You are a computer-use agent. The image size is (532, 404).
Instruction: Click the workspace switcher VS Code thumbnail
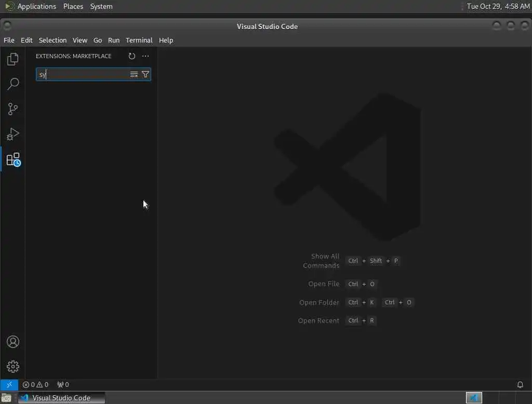(474, 398)
